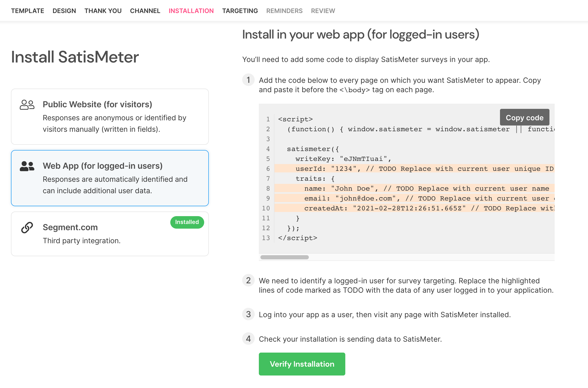Open the REVIEW tab
Viewport: 588px width, 388px height.
tap(323, 11)
